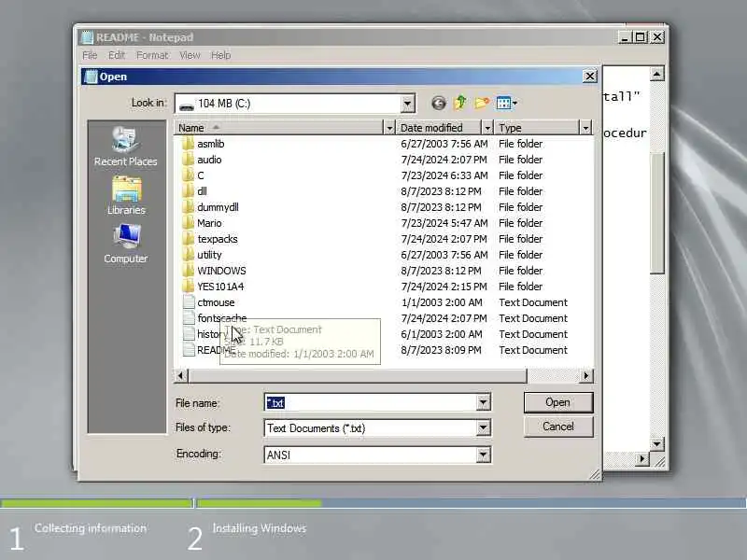Open Recent Places in the sidebar
Viewport: 747px width, 560px height.
click(125, 147)
